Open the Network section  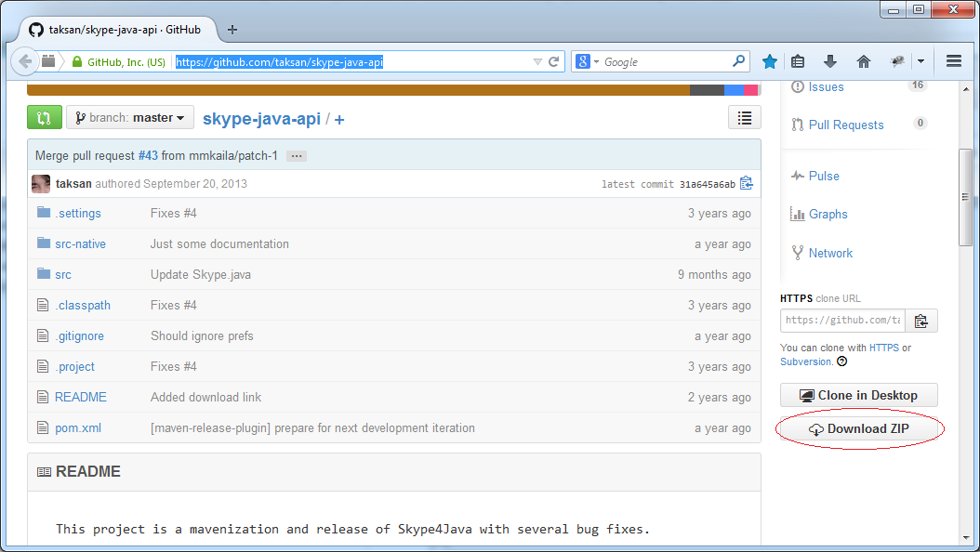pos(830,253)
